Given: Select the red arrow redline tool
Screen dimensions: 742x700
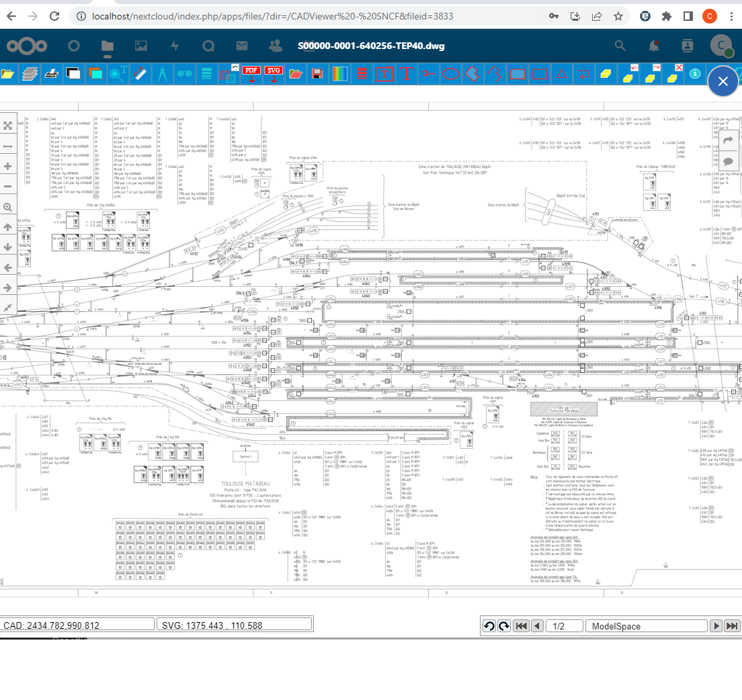Looking at the screenshot, I should pyautogui.click(x=583, y=75).
